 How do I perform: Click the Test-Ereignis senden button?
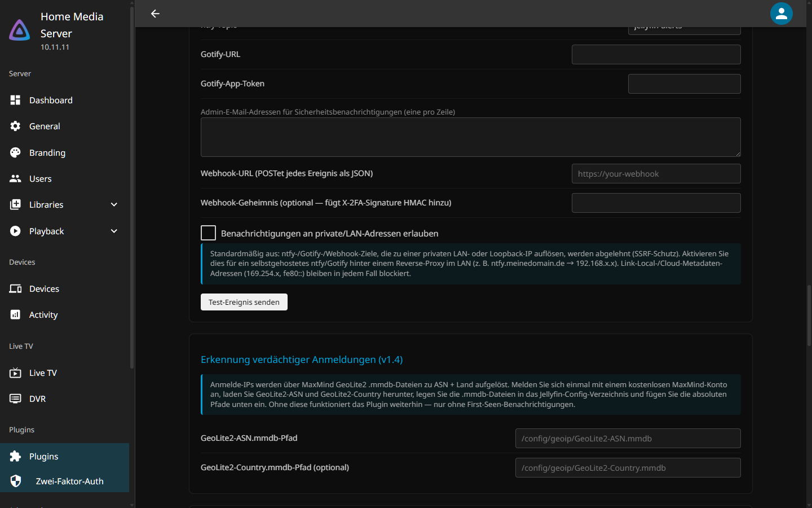point(244,302)
